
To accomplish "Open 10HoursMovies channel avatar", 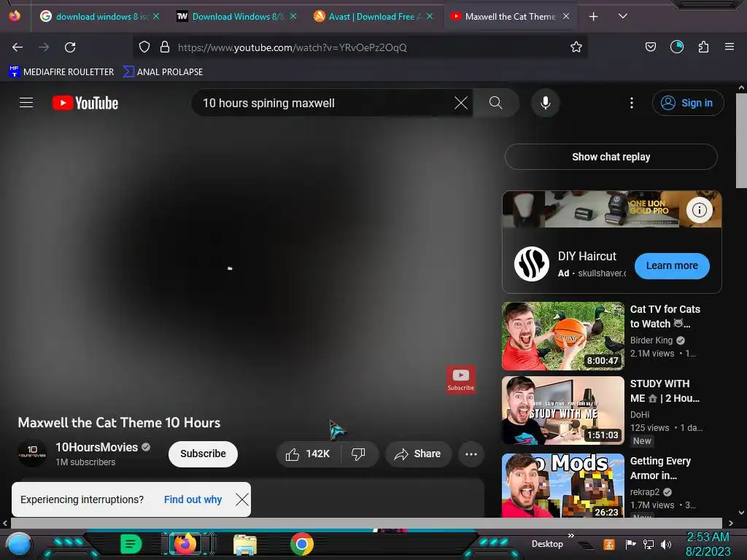I will pyautogui.click(x=32, y=454).
